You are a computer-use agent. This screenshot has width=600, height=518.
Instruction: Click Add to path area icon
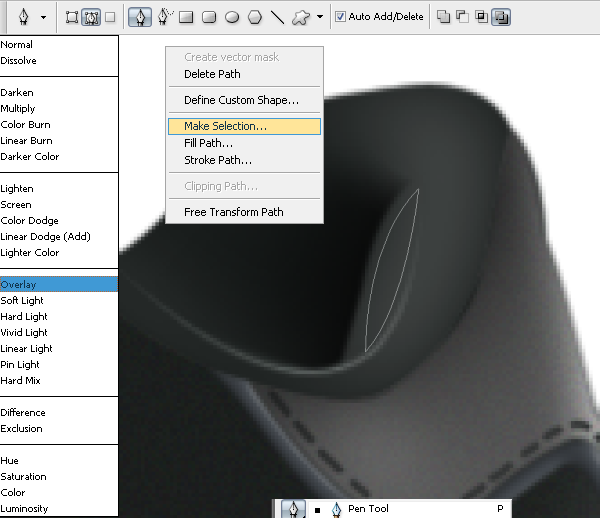click(443, 17)
